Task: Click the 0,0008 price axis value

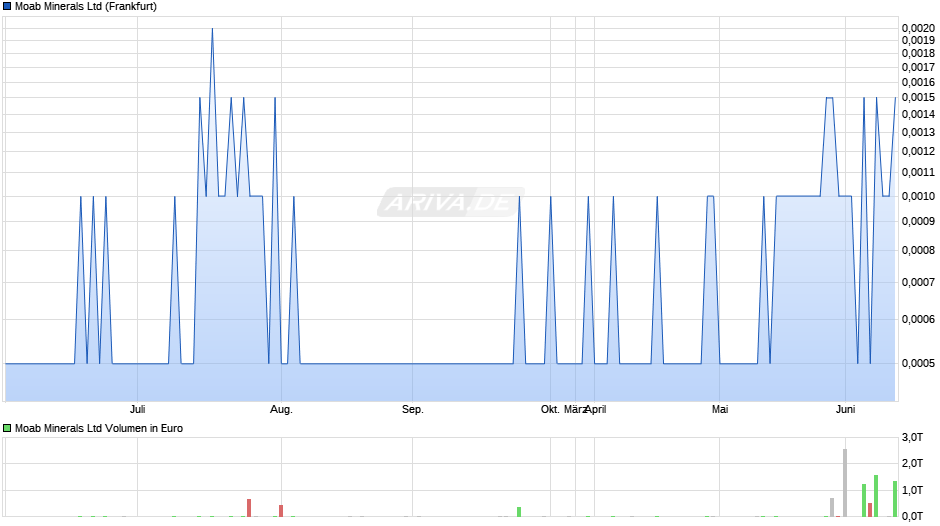Action: (918, 250)
